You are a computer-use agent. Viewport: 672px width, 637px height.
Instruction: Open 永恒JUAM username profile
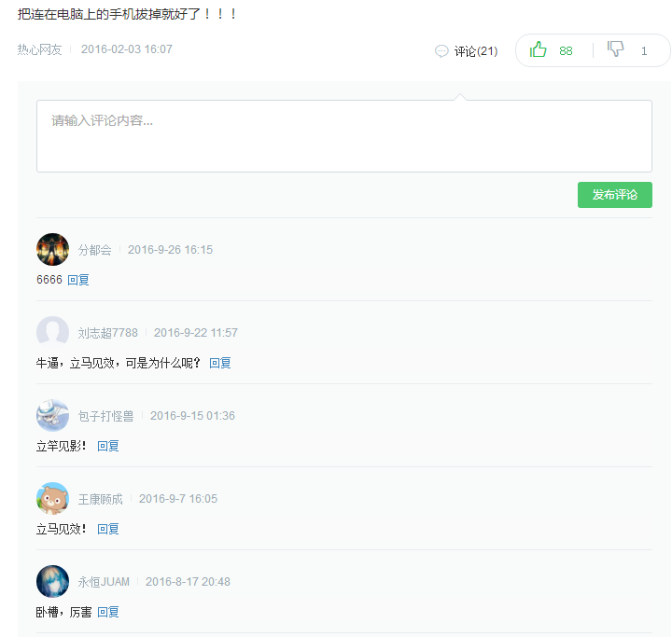(104, 582)
